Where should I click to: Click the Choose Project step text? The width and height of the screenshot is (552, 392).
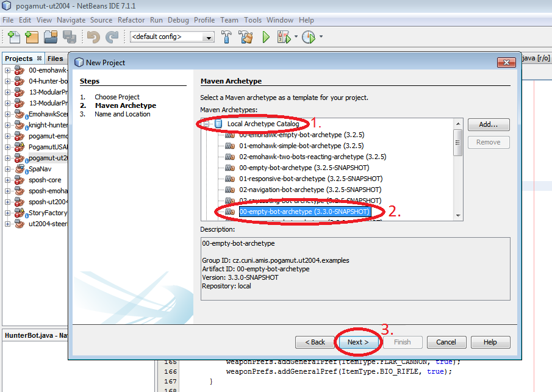pos(117,97)
